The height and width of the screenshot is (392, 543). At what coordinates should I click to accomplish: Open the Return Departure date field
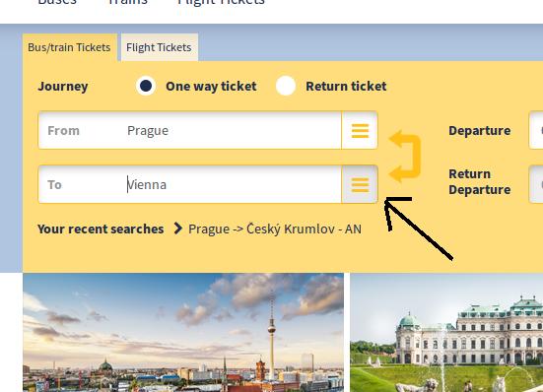[536, 184]
